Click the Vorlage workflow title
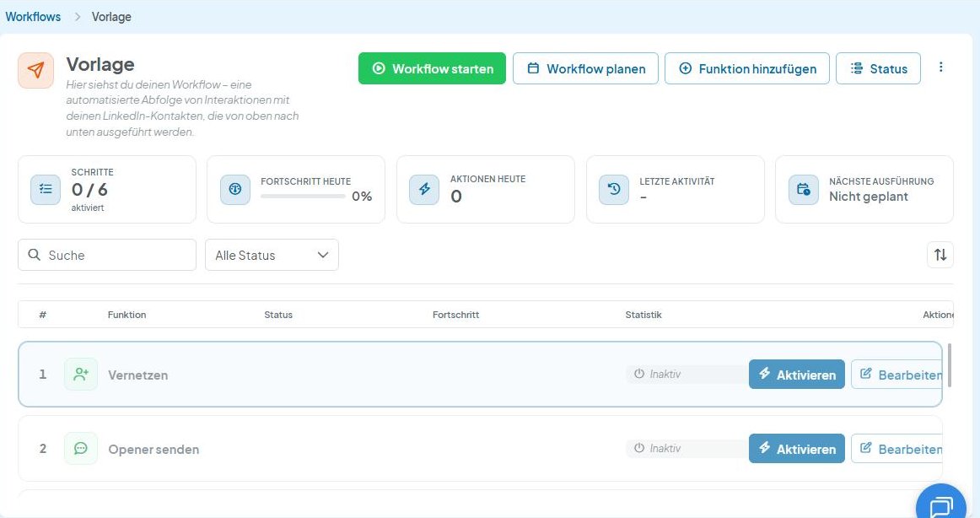Viewport: 980px width, 518px height. [100, 64]
